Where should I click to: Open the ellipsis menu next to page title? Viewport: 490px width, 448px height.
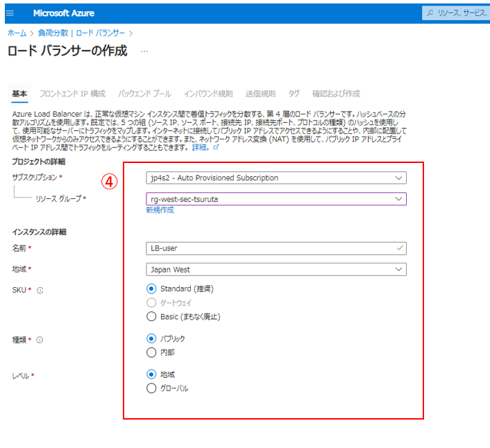[144, 51]
